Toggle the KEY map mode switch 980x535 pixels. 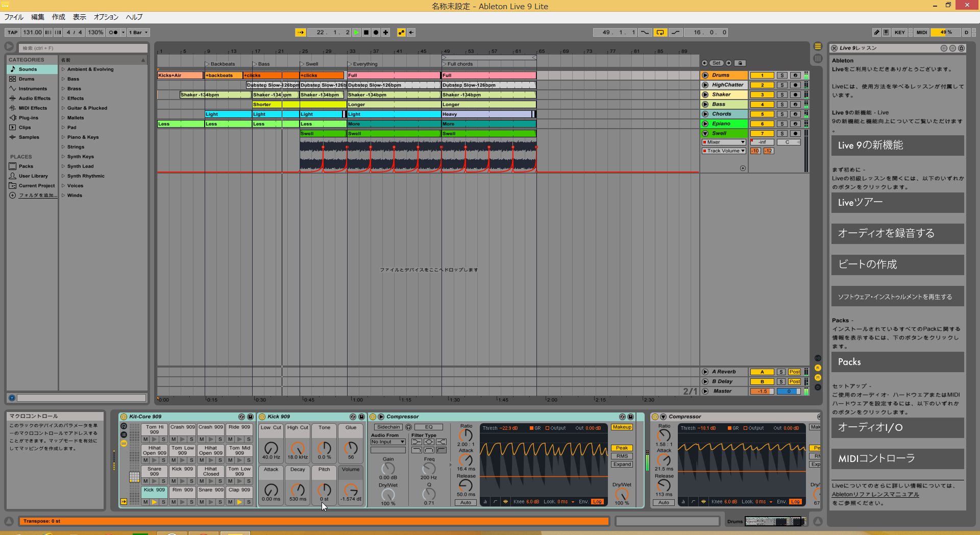[900, 32]
